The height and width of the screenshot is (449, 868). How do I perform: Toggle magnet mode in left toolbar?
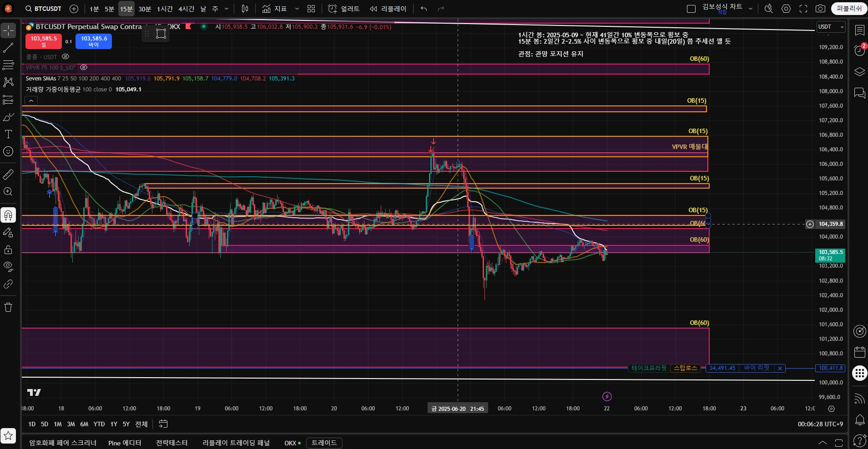pyautogui.click(x=8, y=215)
